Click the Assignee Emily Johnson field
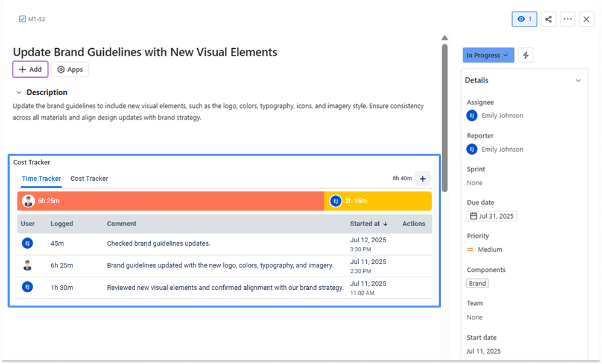The width and height of the screenshot is (602, 364). pyautogui.click(x=495, y=116)
